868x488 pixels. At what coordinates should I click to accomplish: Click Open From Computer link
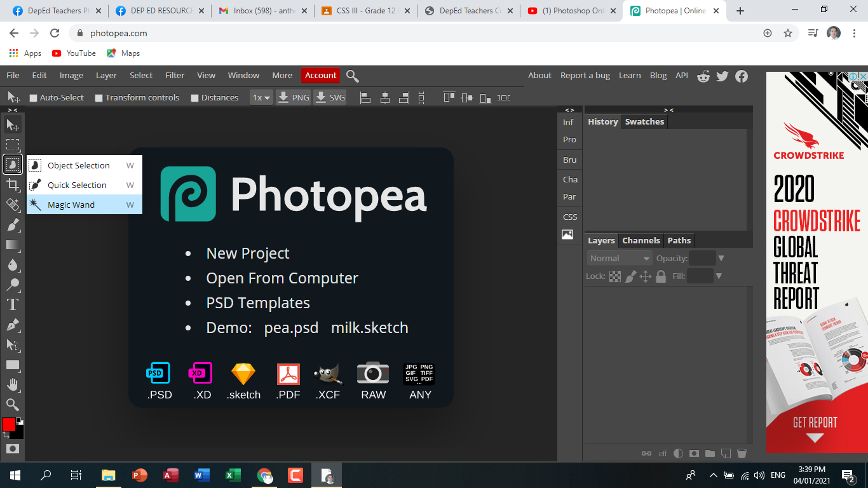point(282,278)
